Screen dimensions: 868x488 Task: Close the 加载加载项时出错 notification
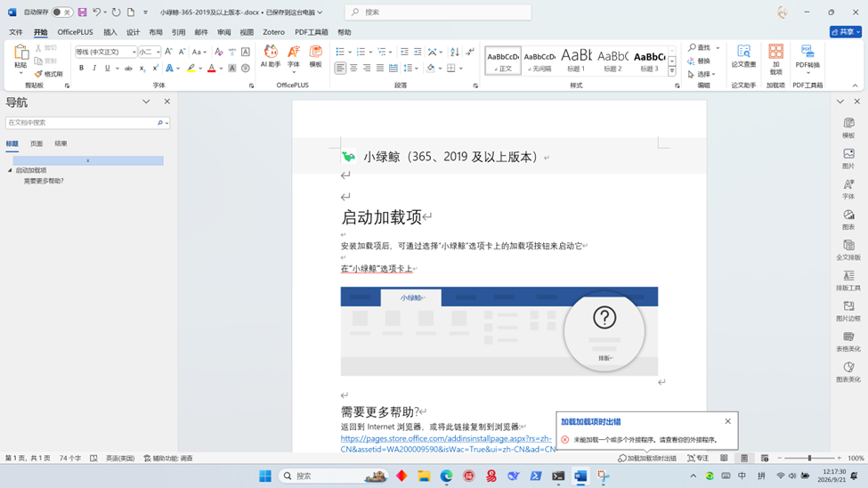click(728, 421)
